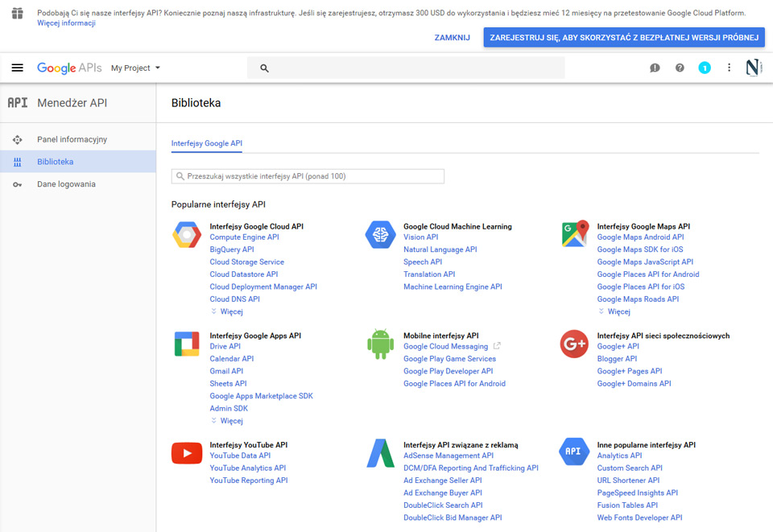Open Admin SDK link
Screen dimensions: 773x532
tap(229, 409)
